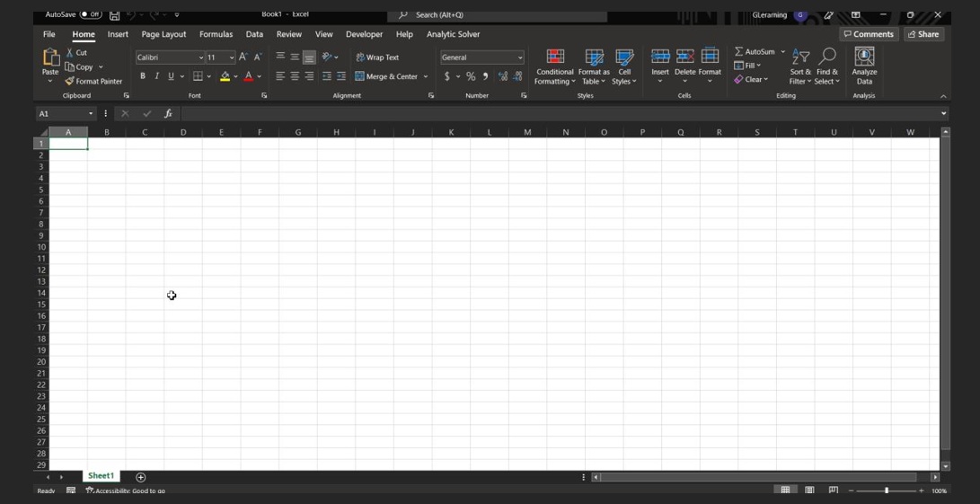Open Conditional Formatting menu
980x504 pixels.
point(555,66)
